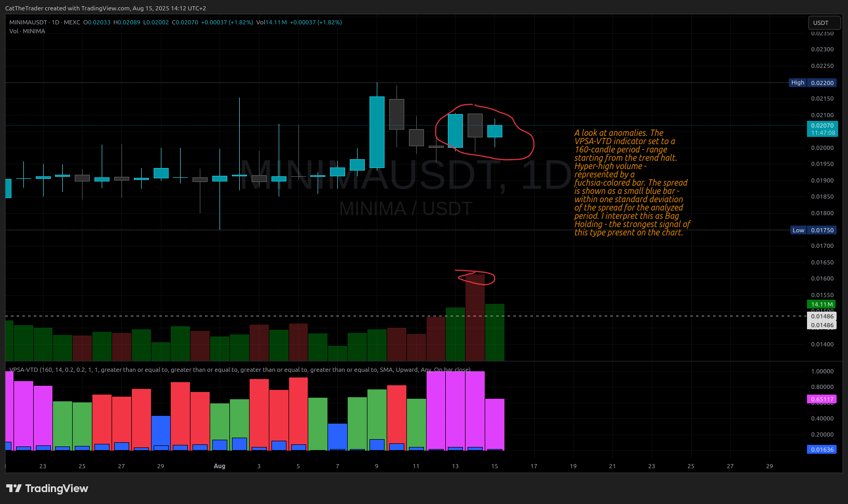
Task: Click the close value C0.02070
Action: point(185,22)
